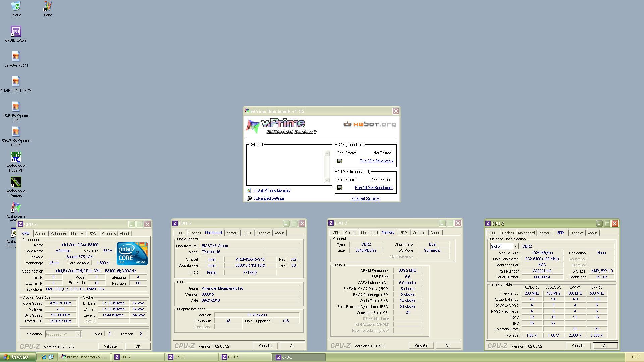644x362 pixels.
Task: Switch to Memory tab in SPD CPU-Z window
Action: point(545,233)
